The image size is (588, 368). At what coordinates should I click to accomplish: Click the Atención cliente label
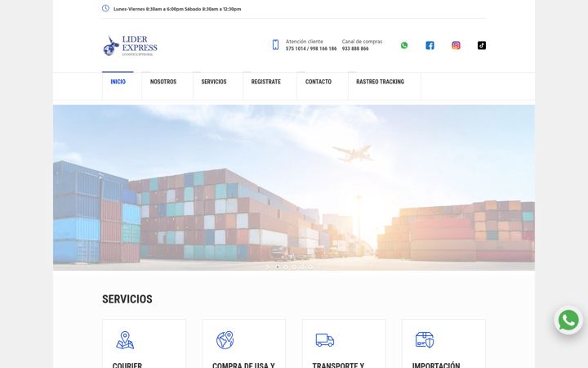pos(304,42)
